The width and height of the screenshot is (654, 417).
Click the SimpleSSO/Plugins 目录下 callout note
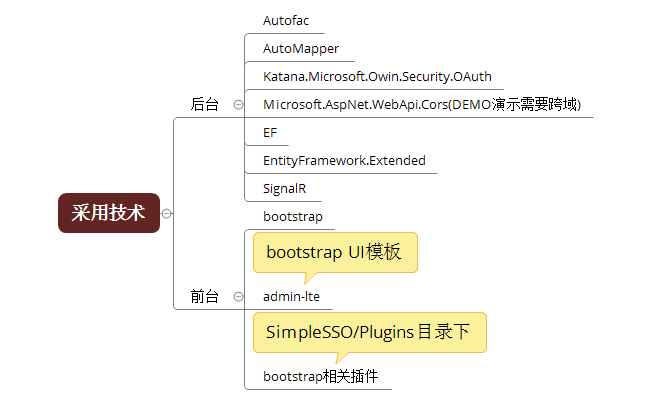370,332
